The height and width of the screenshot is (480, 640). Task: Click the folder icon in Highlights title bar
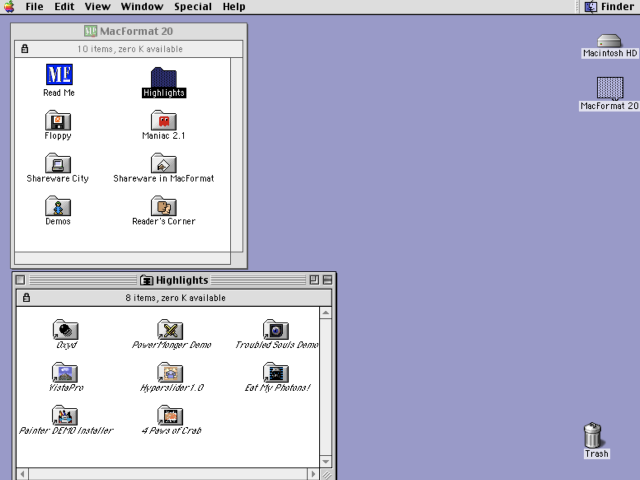pos(147,280)
